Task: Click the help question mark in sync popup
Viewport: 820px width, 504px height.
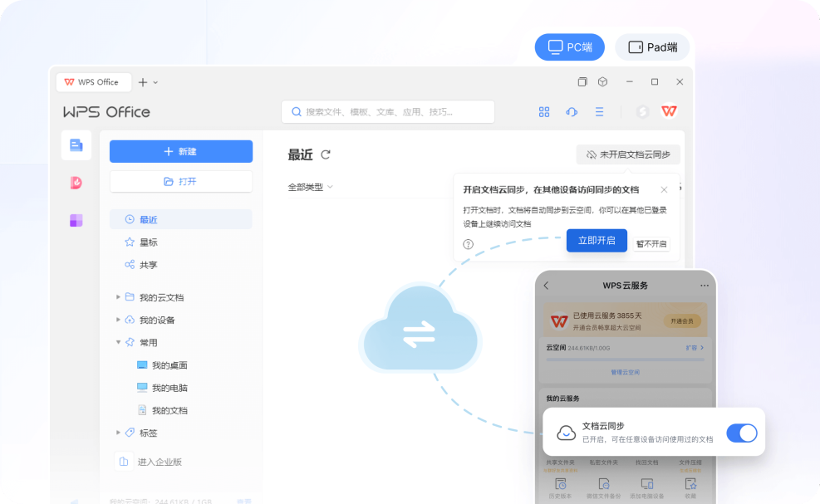Action: click(469, 244)
